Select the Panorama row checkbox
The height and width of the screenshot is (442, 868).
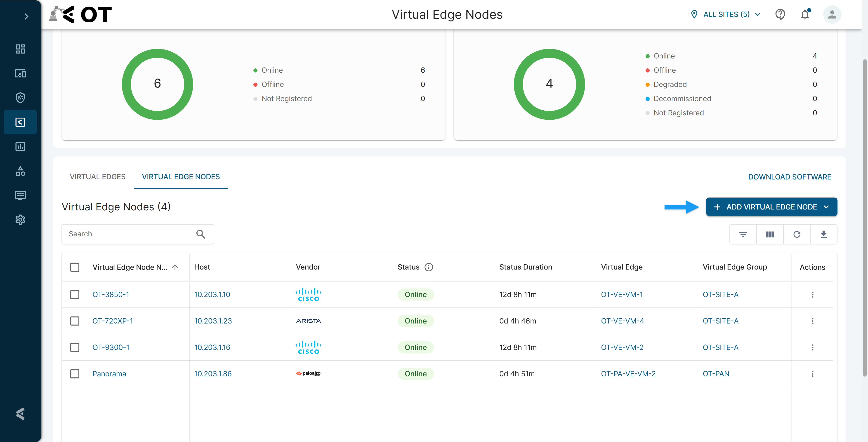75,374
